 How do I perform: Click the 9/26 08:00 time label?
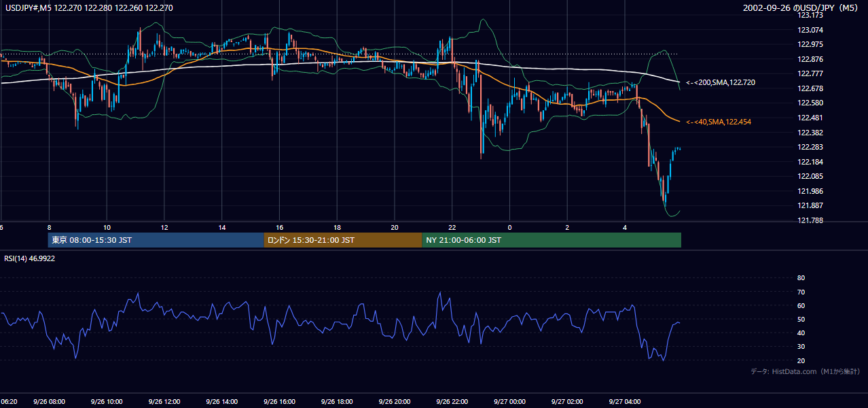(50, 401)
